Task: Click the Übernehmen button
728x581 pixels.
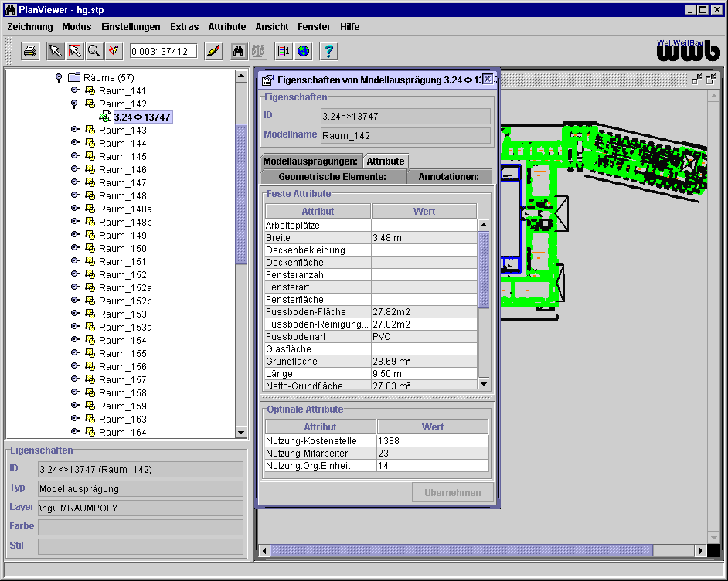Action: coord(453,492)
